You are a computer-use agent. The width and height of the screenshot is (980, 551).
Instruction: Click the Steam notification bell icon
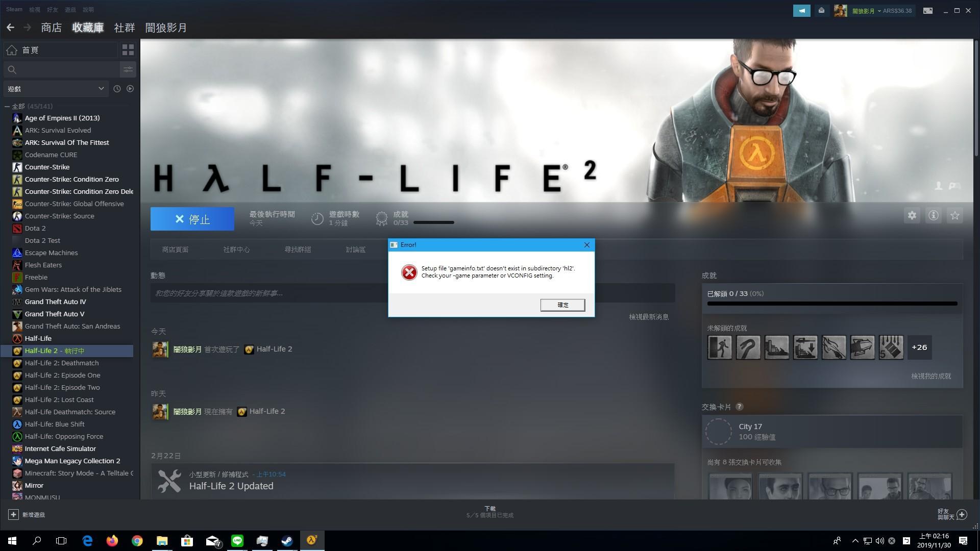pos(821,9)
